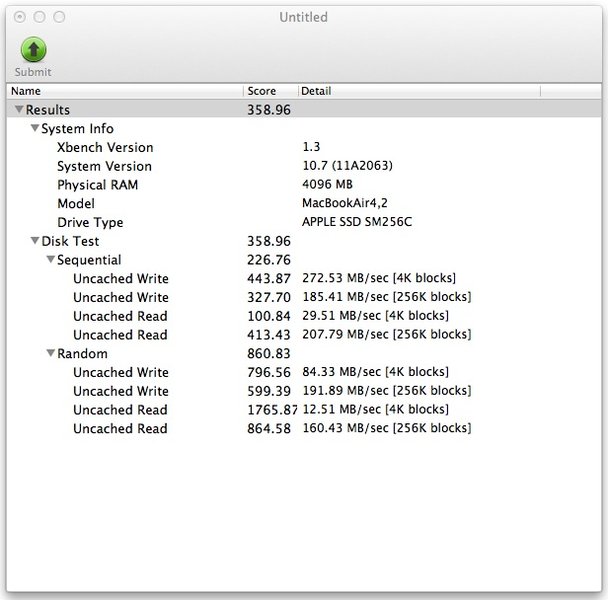Click the Sequential score 226.76
608x600 pixels.
tap(269, 259)
